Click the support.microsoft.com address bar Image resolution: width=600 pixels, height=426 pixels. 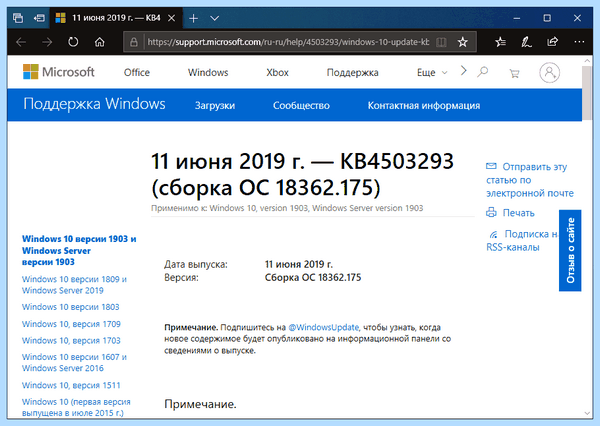[x=288, y=42]
